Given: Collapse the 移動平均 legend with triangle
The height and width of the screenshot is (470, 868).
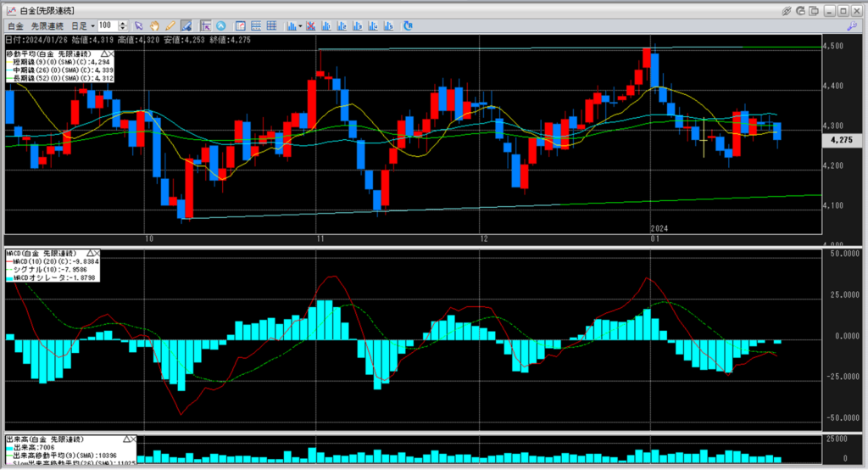Looking at the screenshot, I should tap(104, 53).
